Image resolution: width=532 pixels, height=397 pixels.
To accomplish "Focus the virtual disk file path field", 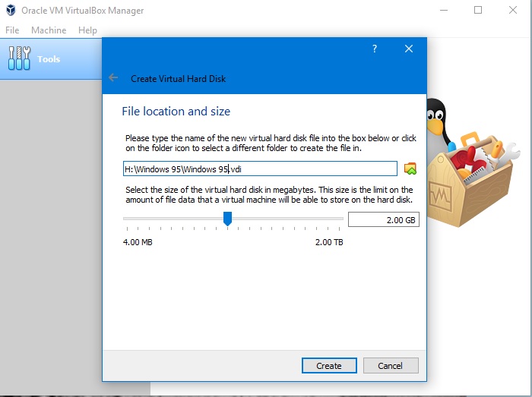I will [260, 169].
